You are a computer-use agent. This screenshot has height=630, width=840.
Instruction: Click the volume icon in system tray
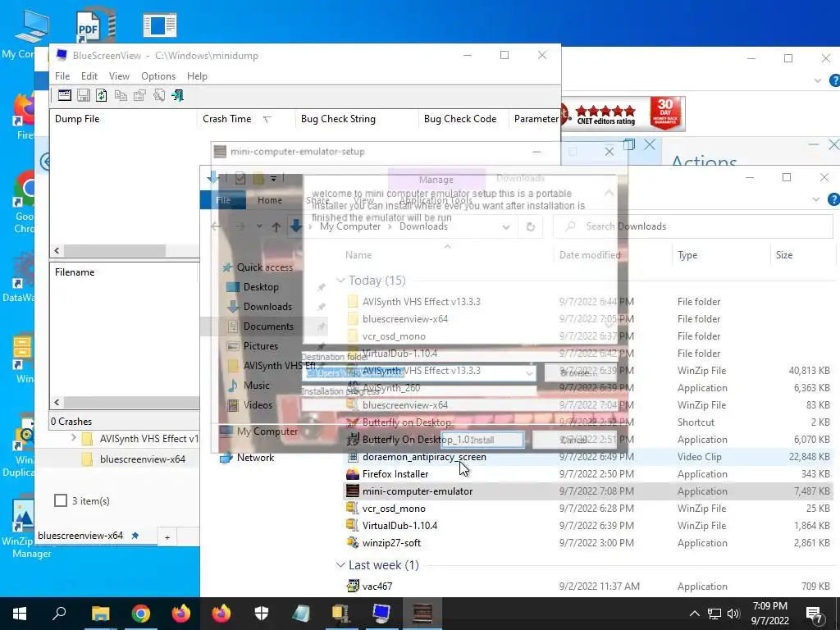[x=733, y=614]
